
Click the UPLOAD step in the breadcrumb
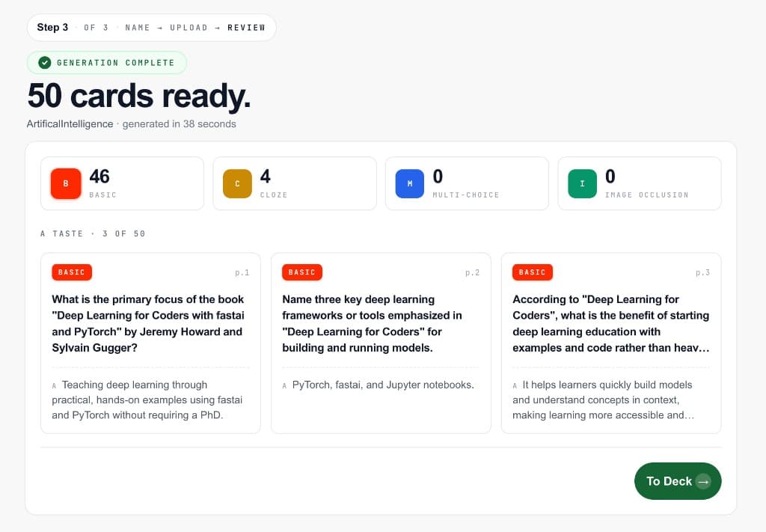[x=189, y=28]
